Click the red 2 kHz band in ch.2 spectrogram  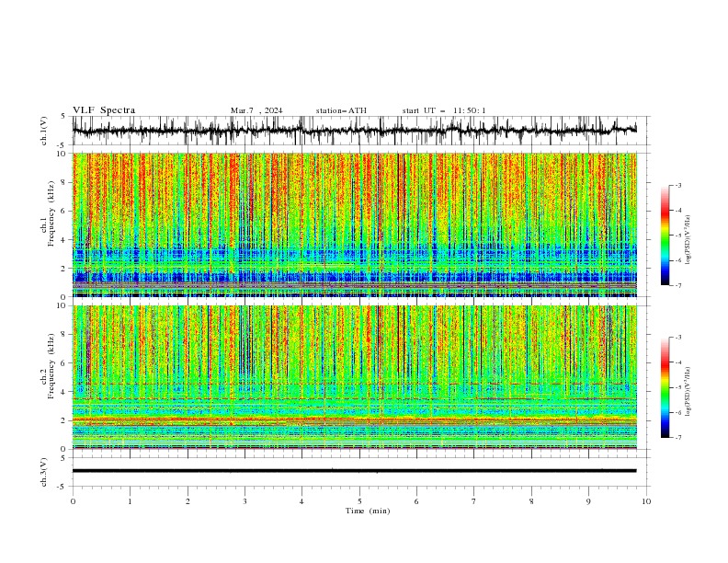(x=354, y=419)
